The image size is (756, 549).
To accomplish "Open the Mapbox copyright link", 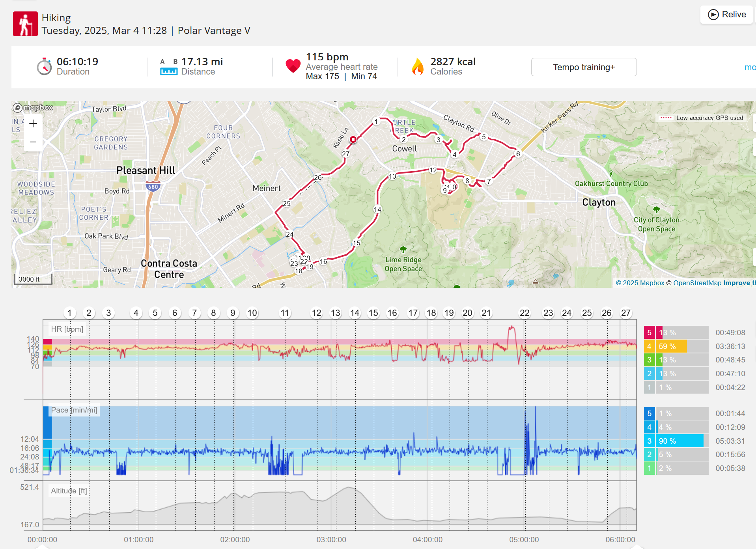I will click(640, 283).
